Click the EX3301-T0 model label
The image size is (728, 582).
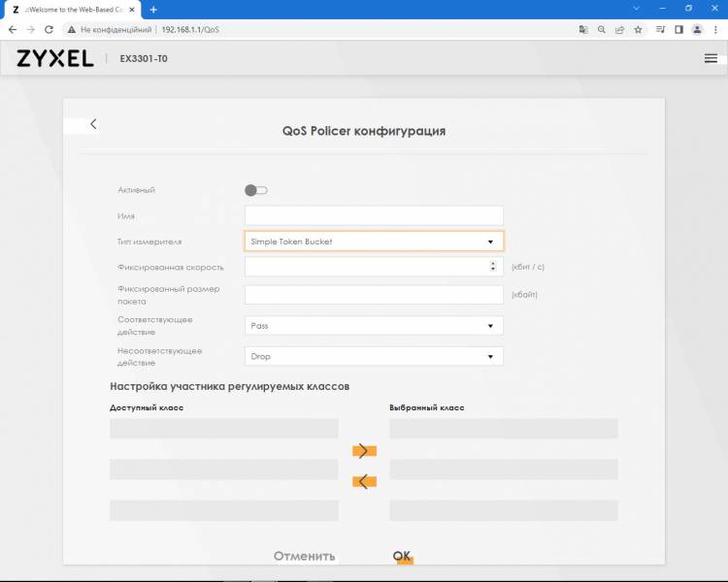[x=144, y=59]
